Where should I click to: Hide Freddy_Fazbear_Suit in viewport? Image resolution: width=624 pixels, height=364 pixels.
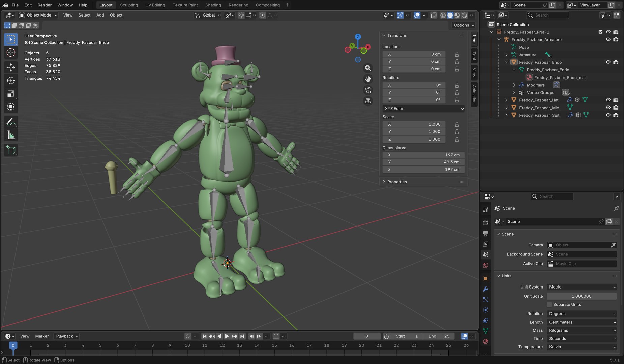608,115
